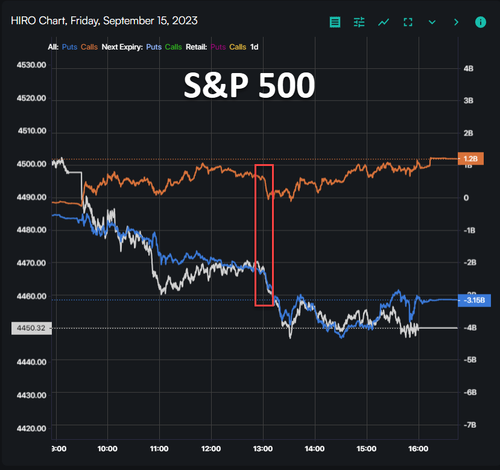Image resolution: width=500 pixels, height=470 pixels.
Task: Click the green info icon
Action: pos(480,22)
